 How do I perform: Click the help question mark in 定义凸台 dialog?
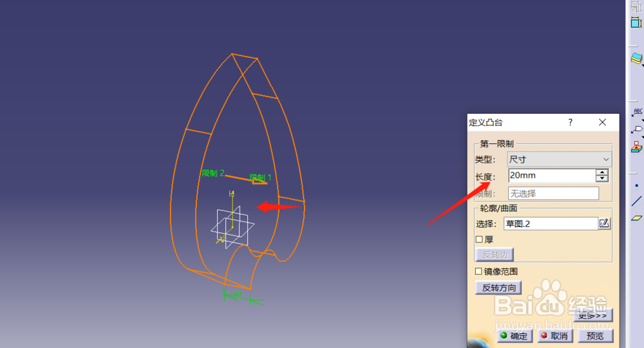pyautogui.click(x=570, y=122)
